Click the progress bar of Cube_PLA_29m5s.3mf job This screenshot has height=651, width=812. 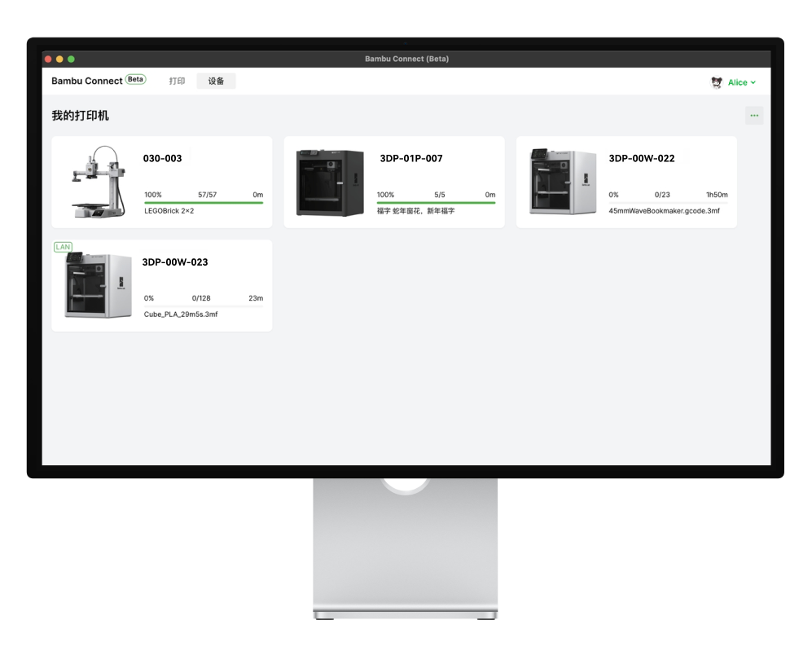point(204,306)
